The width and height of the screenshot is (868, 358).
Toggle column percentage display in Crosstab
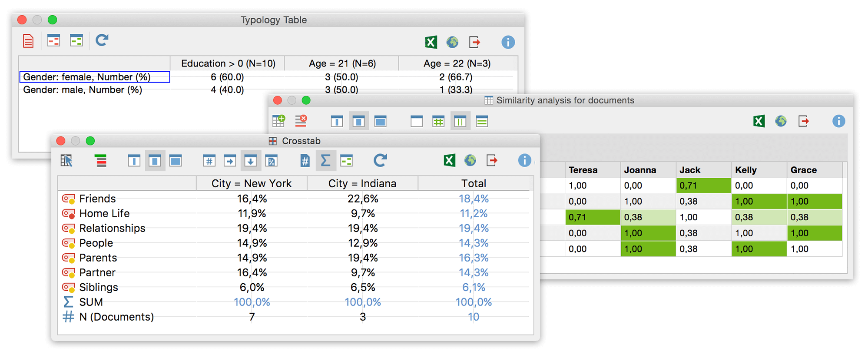click(x=251, y=161)
